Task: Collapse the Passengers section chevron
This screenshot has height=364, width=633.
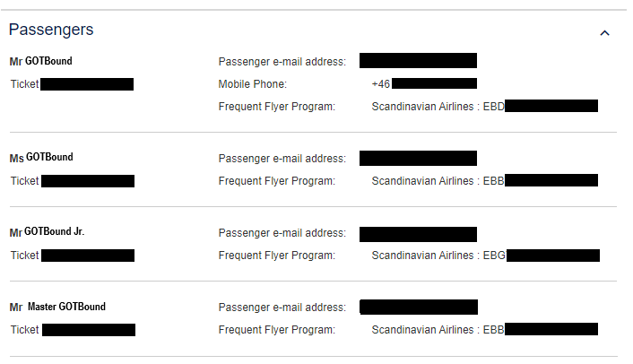Action: (604, 33)
